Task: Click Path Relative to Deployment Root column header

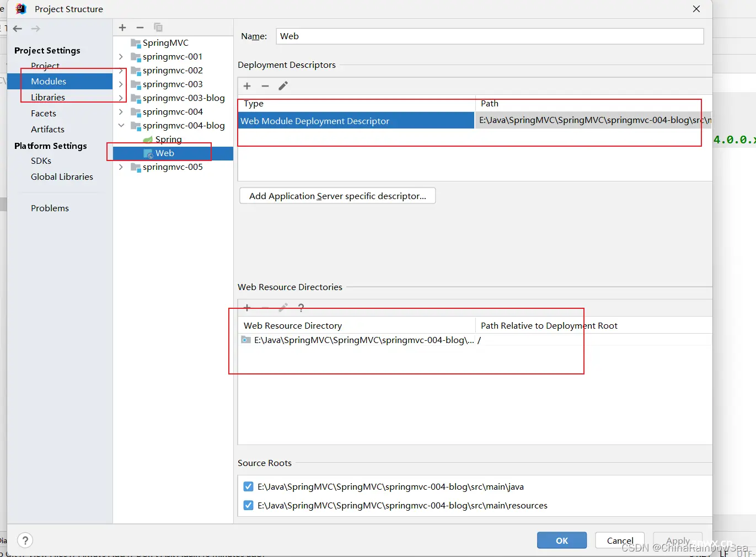Action: pyautogui.click(x=549, y=325)
